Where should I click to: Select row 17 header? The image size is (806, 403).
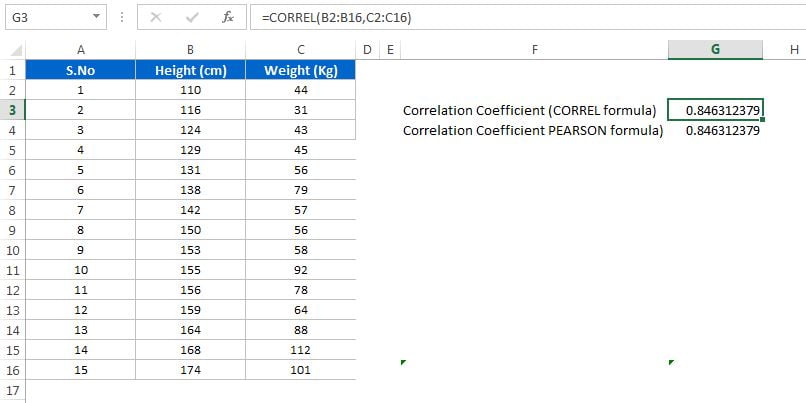point(13,390)
